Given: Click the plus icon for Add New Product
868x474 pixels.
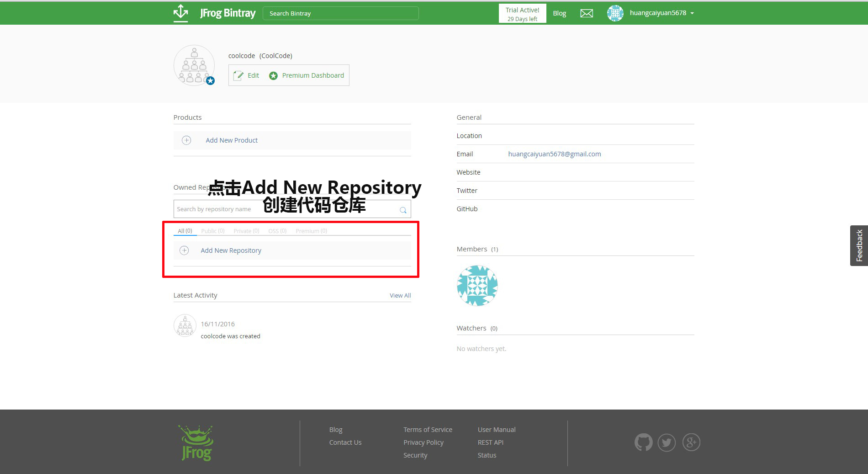Looking at the screenshot, I should [186, 140].
